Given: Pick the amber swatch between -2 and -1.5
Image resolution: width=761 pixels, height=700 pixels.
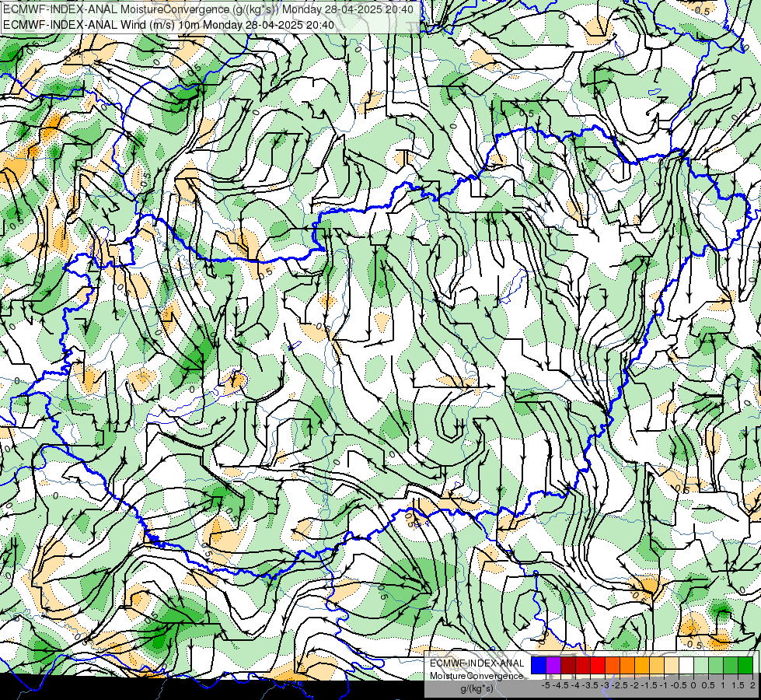Looking at the screenshot, I should click(x=642, y=665).
